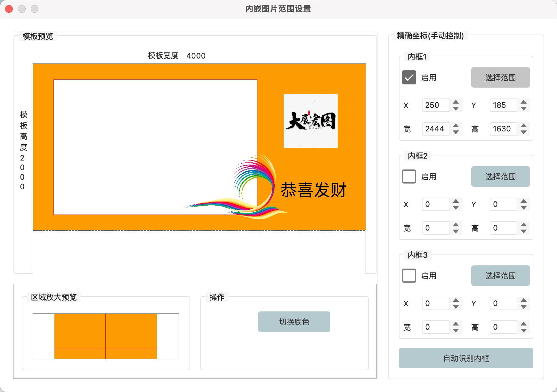The height and width of the screenshot is (392, 557).
Task: Decrease 内框1 高 with down arrow
Action: (x=524, y=132)
